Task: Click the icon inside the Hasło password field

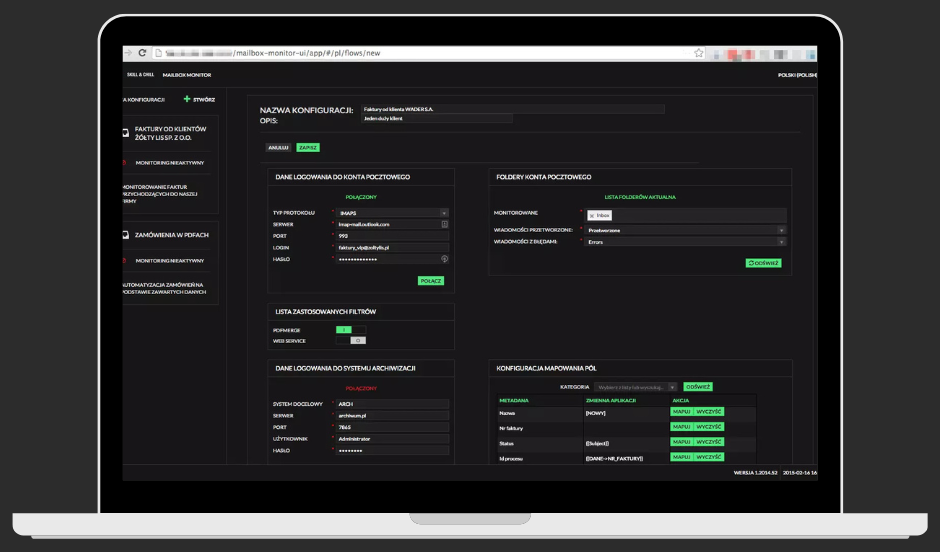Action: 444,259
